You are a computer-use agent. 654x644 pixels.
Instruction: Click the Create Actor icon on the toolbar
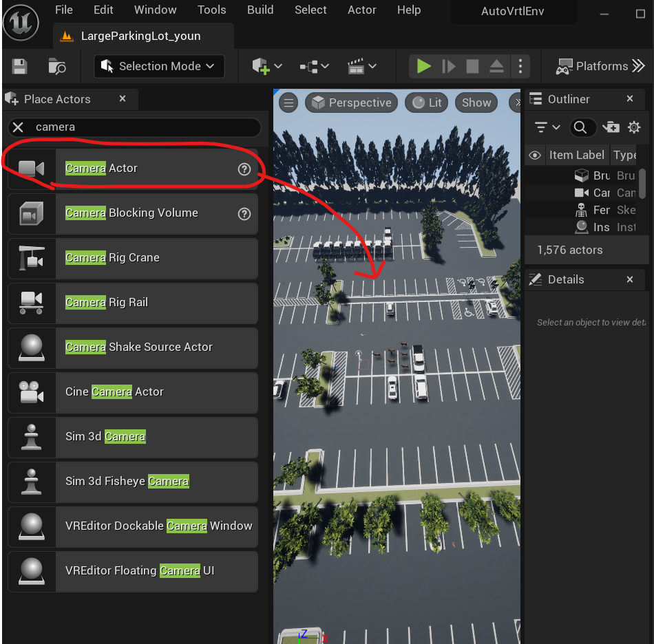pyautogui.click(x=262, y=66)
